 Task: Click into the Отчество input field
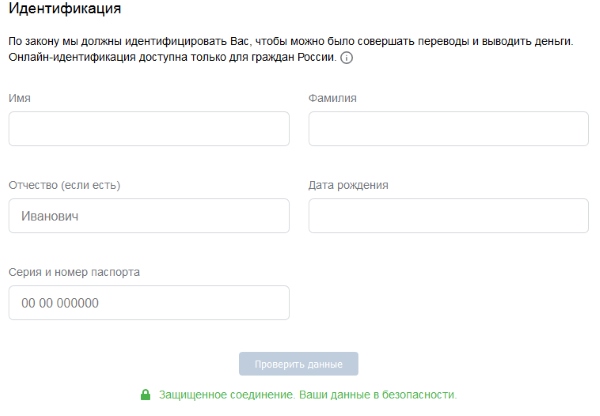149,216
